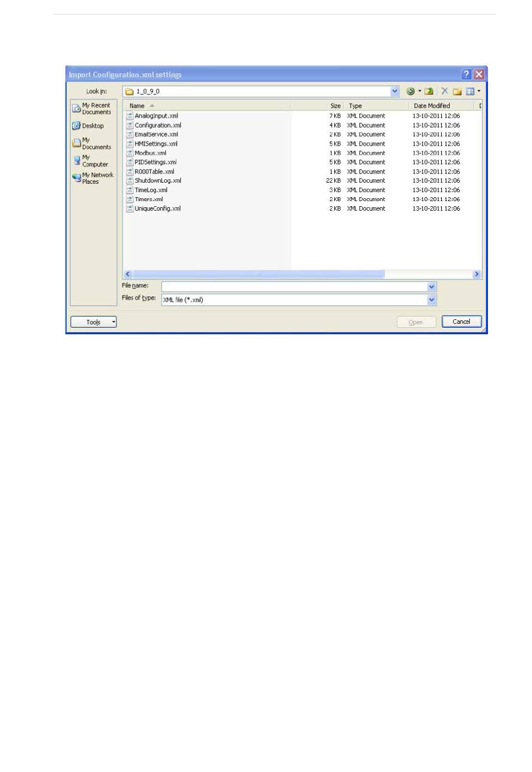Click the dialog Help question-mark button
Viewport: 532px width, 772px height.
[466, 75]
